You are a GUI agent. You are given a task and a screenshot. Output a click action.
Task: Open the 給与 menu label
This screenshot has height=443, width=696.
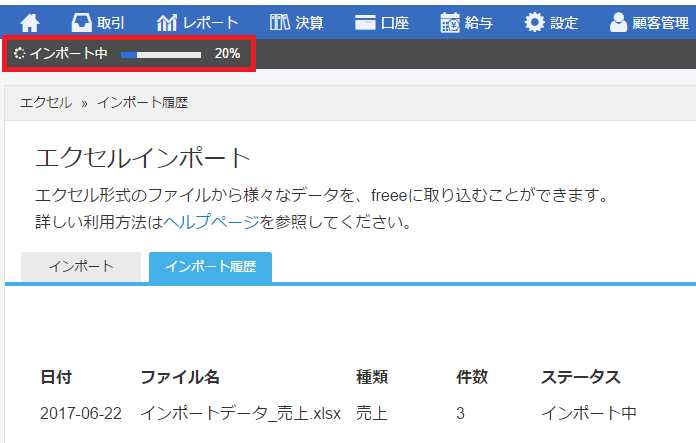click(479, 23)
